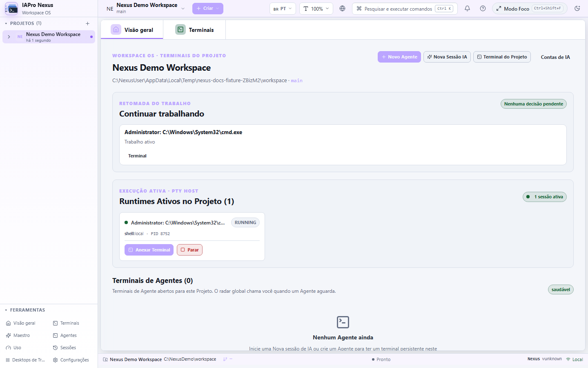Click the IAPro Nexus app logo
The width and height of the screenshot is (588, 368).
point(11,9)
